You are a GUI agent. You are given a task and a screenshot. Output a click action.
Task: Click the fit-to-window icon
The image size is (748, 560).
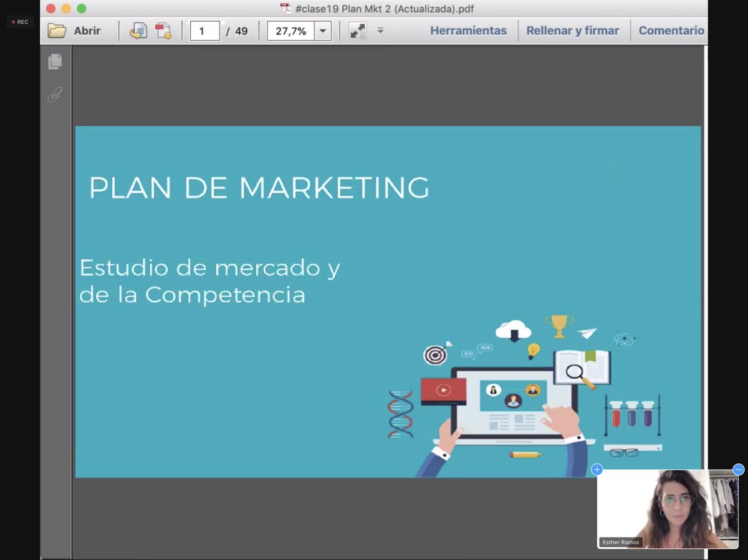(357, 29)
